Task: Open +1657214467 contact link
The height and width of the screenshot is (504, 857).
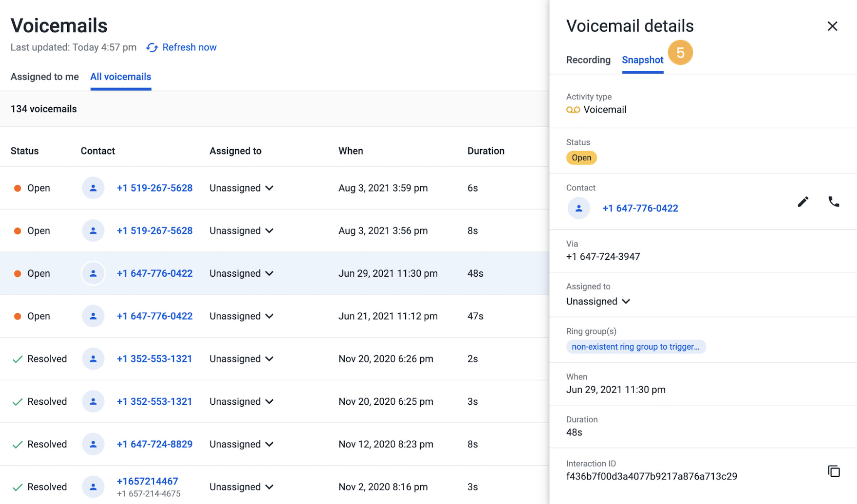Action: pyautogui.click(x=147, y=481)
